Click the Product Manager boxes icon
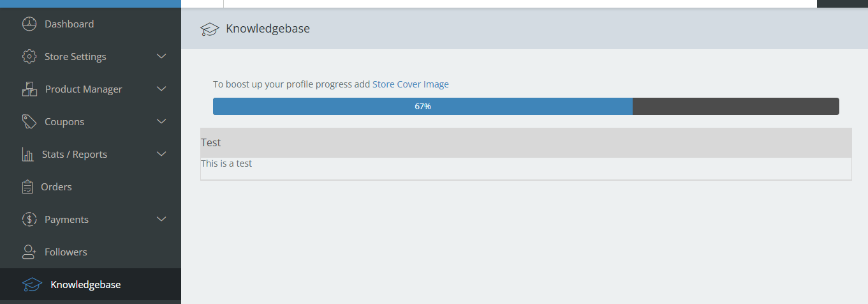This screenshot has height=304, width=868. click(x=29, y=89)
